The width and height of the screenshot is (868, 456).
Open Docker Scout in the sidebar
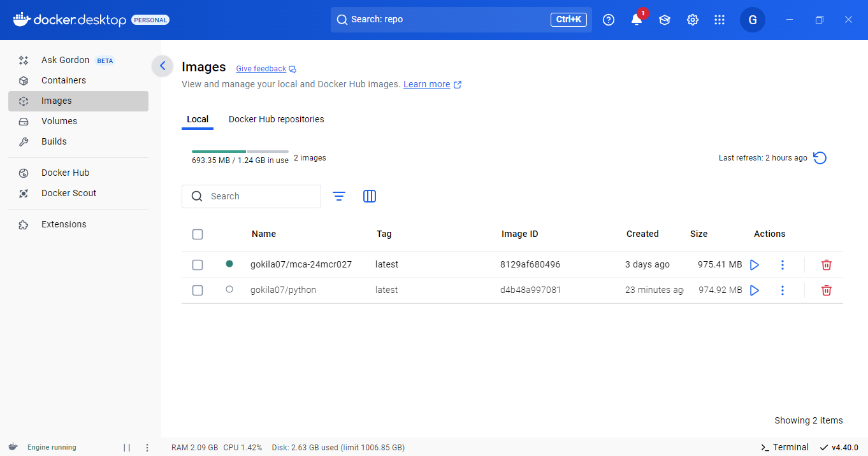(x=78, y=193)
